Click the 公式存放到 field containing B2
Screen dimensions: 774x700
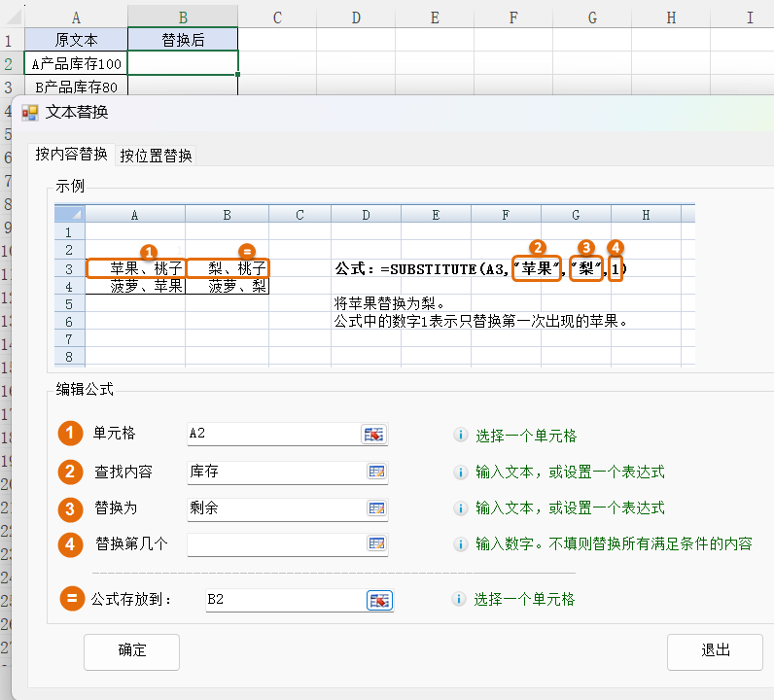coord(282,600)
